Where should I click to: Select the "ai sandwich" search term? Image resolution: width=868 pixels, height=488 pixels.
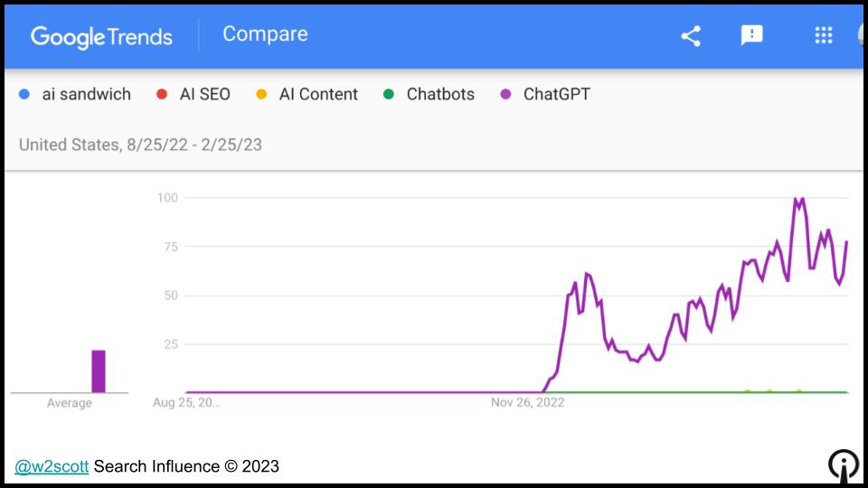click(x=86, y=94)
